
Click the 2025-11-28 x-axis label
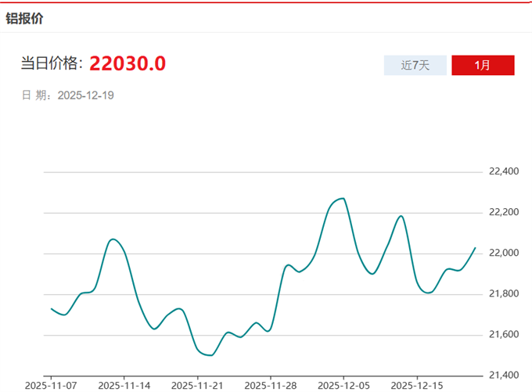[270, 385]
